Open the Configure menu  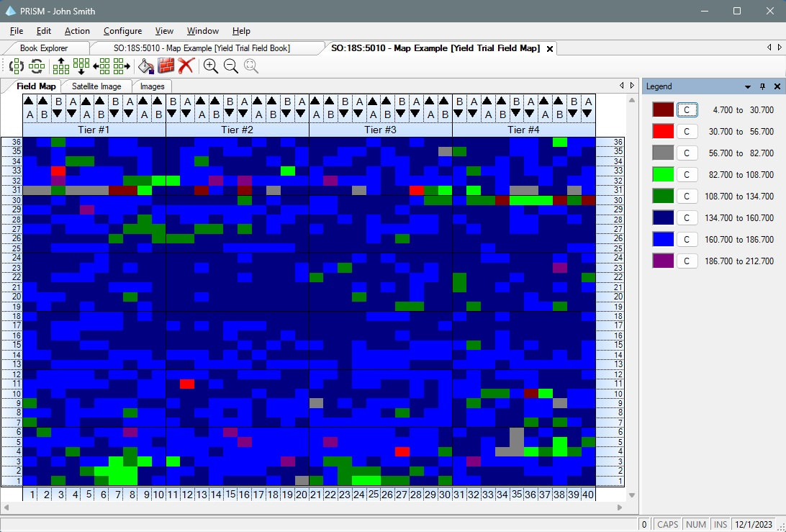pyautogui.click(x=123, y=31)
